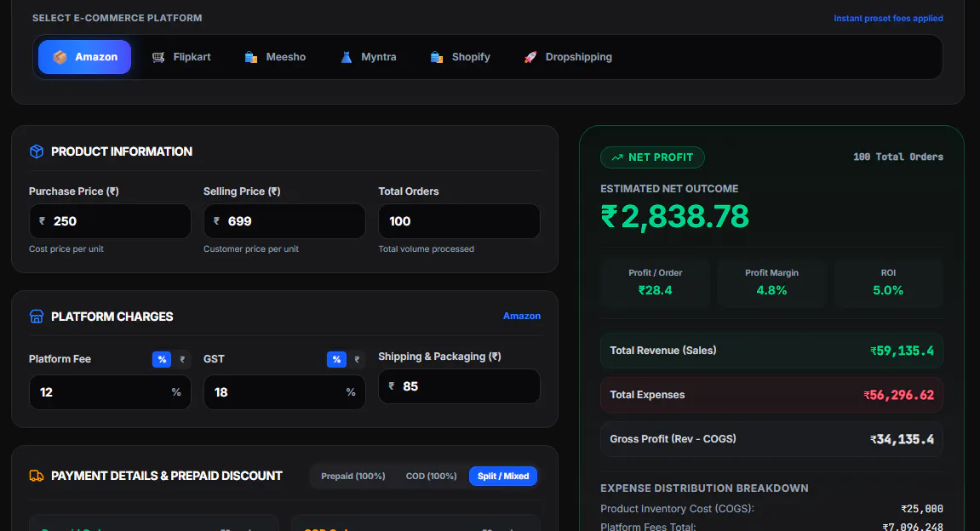Click the Total Expenses row
Image resolution: width=980 pixels, height=531 pixels.
772,395
